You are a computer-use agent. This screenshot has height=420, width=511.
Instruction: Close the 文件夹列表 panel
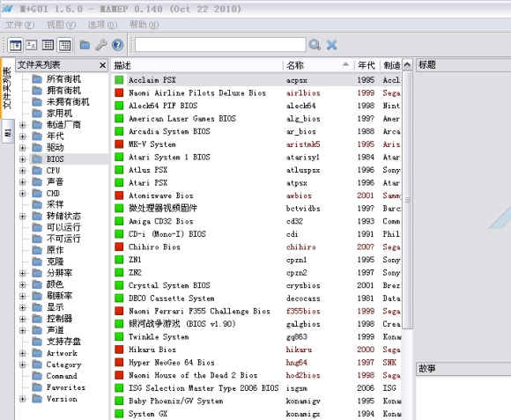click(102, 65)
